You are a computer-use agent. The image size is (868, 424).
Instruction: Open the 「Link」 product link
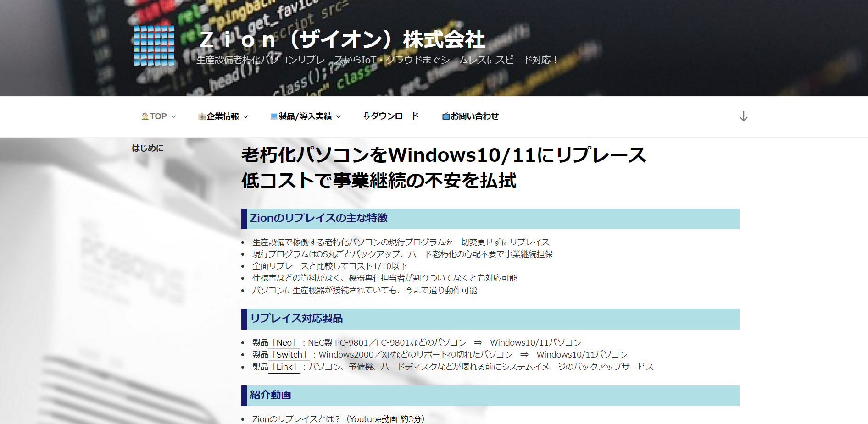click(x=284, y=367)
